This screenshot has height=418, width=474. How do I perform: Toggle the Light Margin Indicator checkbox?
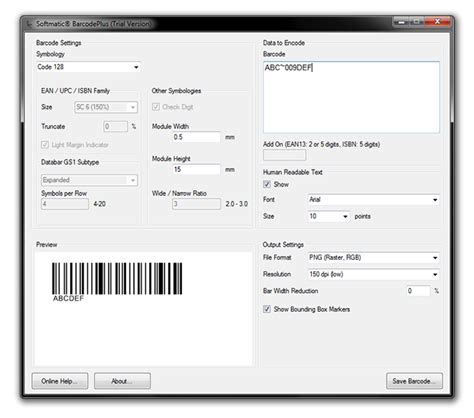[45, 145]
